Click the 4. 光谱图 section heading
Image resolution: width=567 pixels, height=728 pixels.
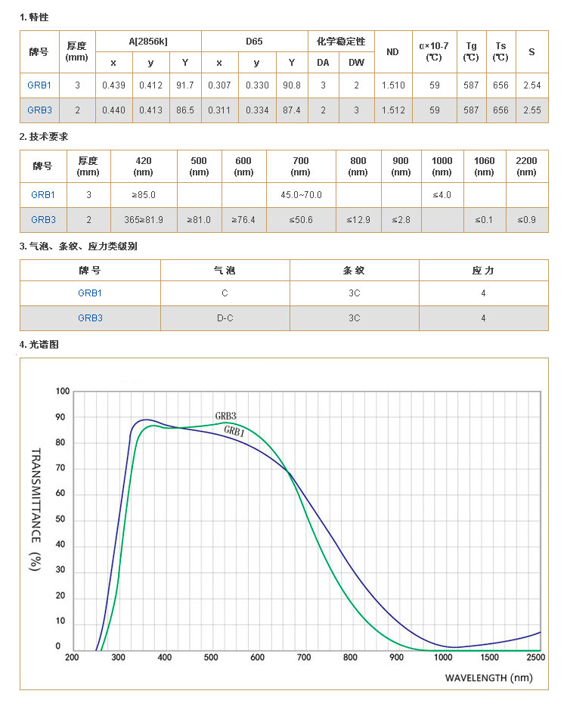pos(39,345)
